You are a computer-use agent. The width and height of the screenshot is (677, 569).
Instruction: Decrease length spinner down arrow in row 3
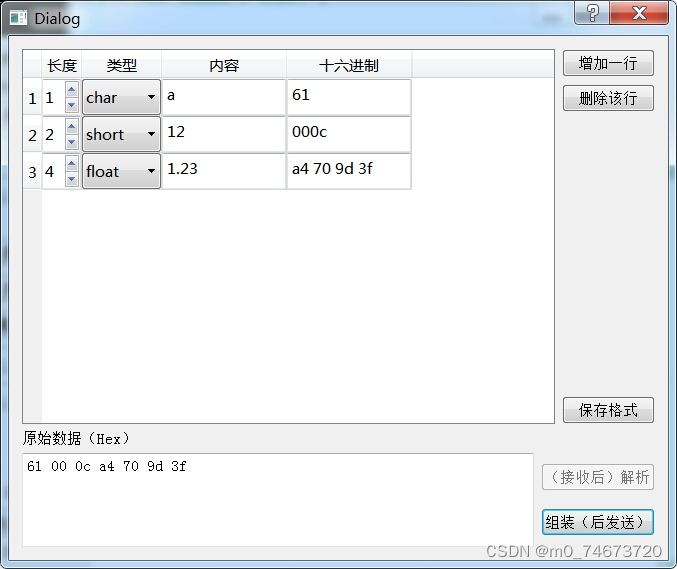click(x=72, y=179)
